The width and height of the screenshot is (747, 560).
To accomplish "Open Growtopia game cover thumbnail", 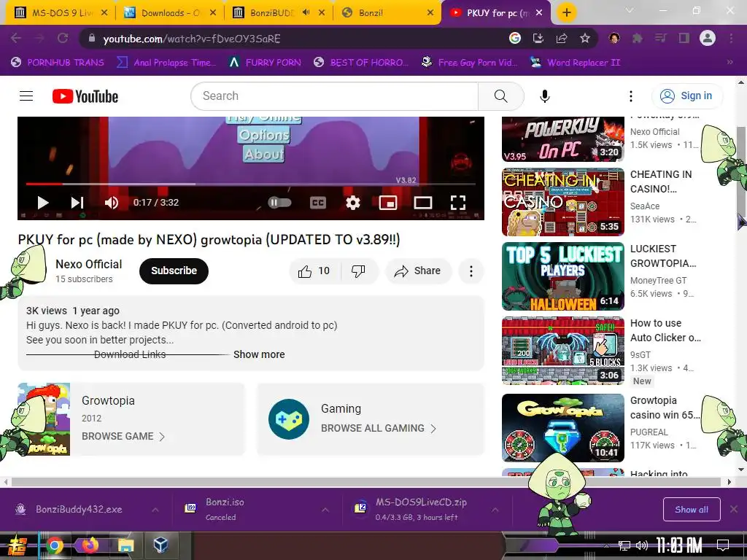I will point(44,419).
